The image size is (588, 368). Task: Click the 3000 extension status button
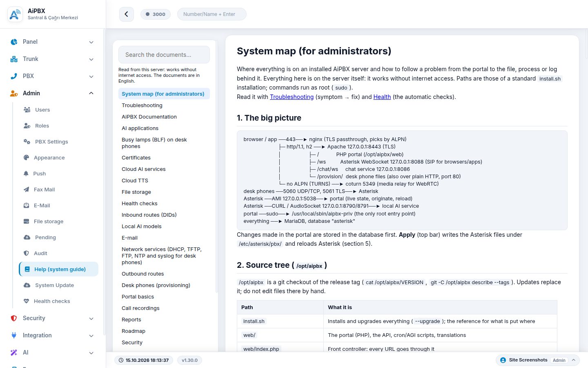[156, 14]
